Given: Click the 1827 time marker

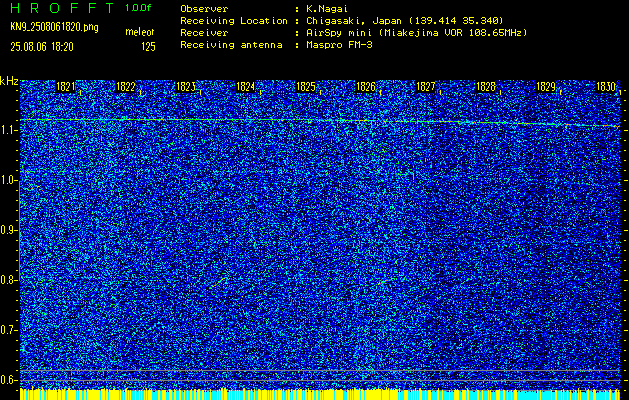Looking at the screenshot, I should point(426,87).
